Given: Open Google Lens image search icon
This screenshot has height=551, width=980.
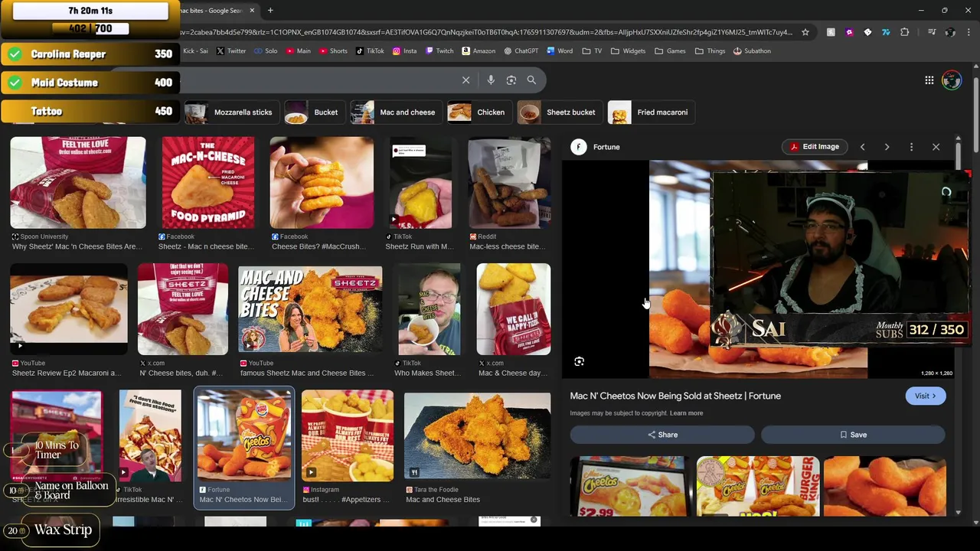Looking at the screenshot, I should click(x=511, y=80).
